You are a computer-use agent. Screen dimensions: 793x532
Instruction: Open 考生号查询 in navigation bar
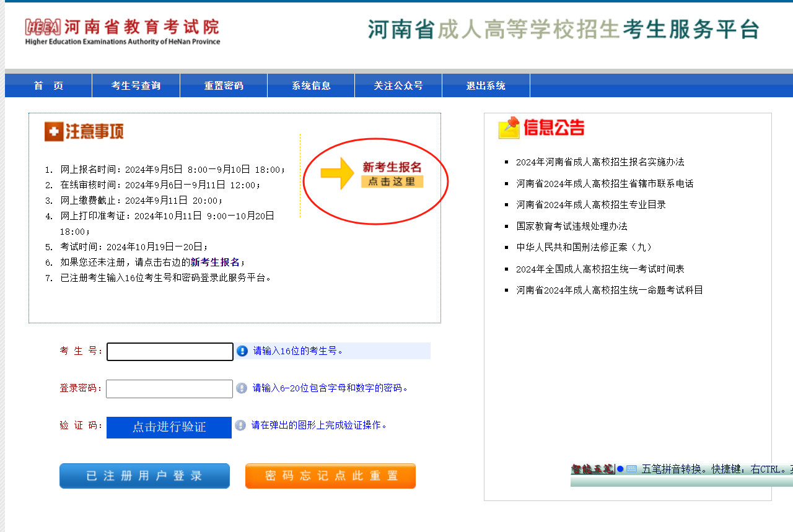pyautogui.click(x=136, y=86)
